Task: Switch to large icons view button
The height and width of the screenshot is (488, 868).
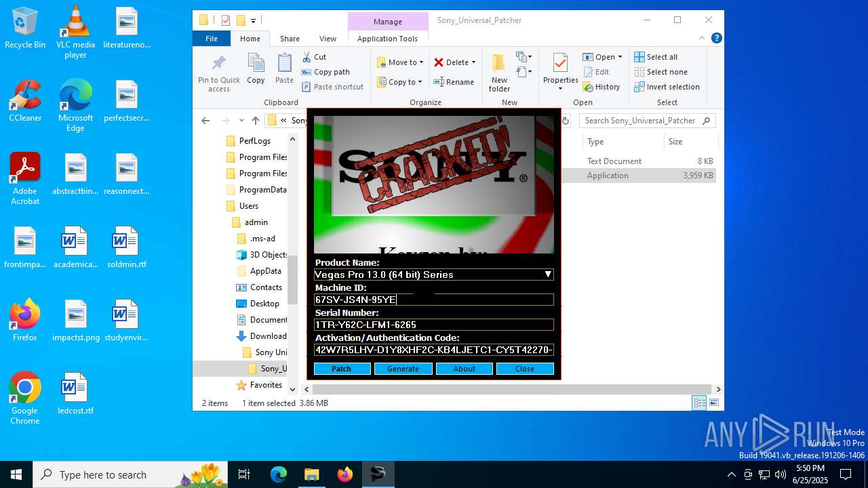Action: (713, 403)
